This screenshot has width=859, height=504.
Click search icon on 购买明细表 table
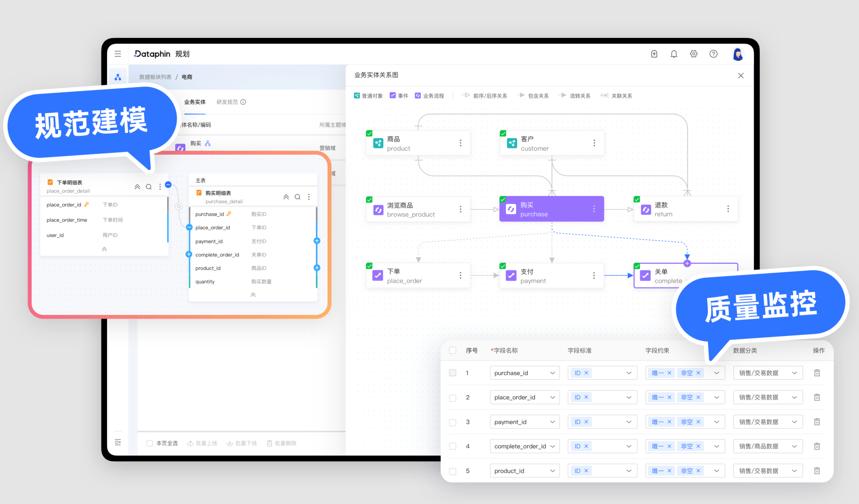point(297,197)
